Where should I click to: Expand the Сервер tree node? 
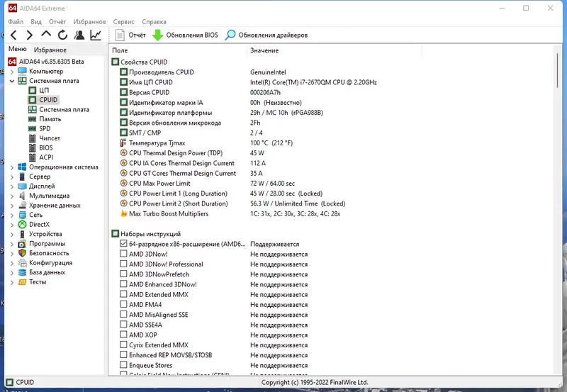(x=12, y=177)
